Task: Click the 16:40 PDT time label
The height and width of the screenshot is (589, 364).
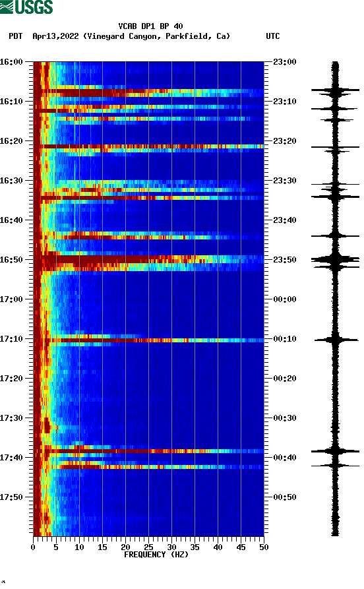Action: pyautogui.click(x=11, y=220)
